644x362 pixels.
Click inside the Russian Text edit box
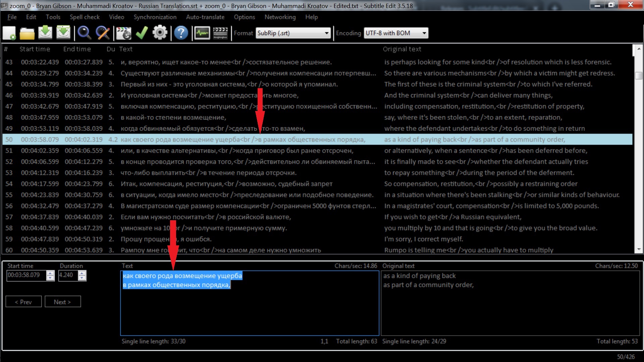250,303
